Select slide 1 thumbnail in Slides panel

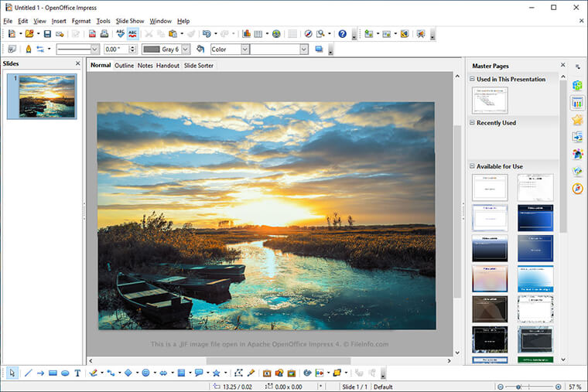(47, 97)
